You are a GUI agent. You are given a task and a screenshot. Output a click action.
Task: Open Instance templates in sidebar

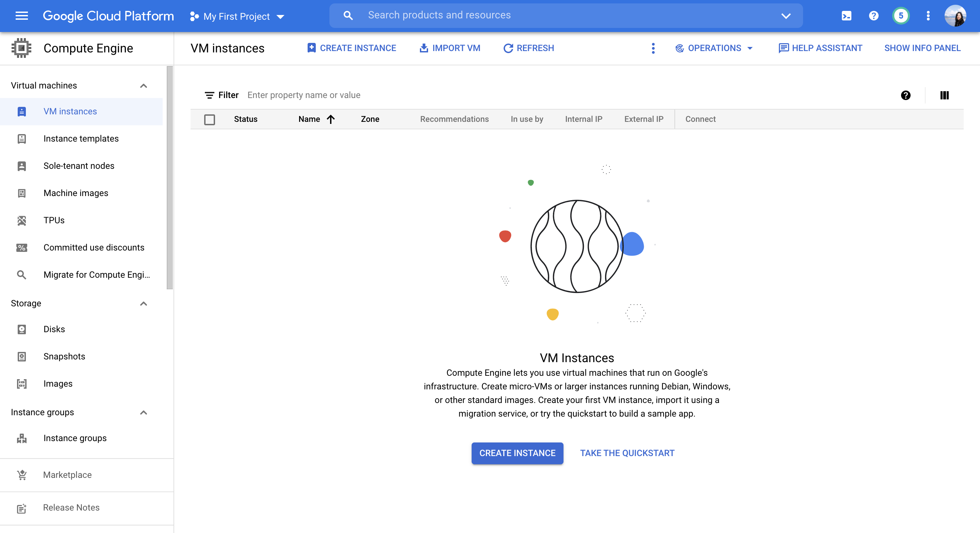(x=81, y=139)
